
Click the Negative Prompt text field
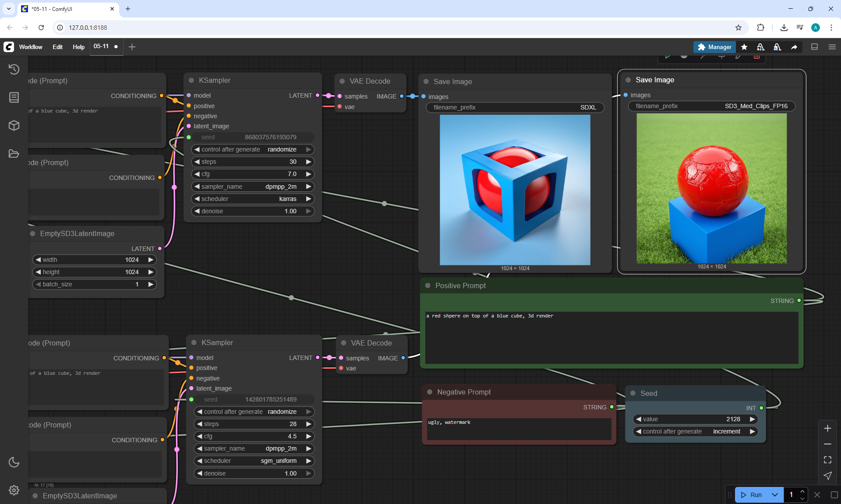519,428
